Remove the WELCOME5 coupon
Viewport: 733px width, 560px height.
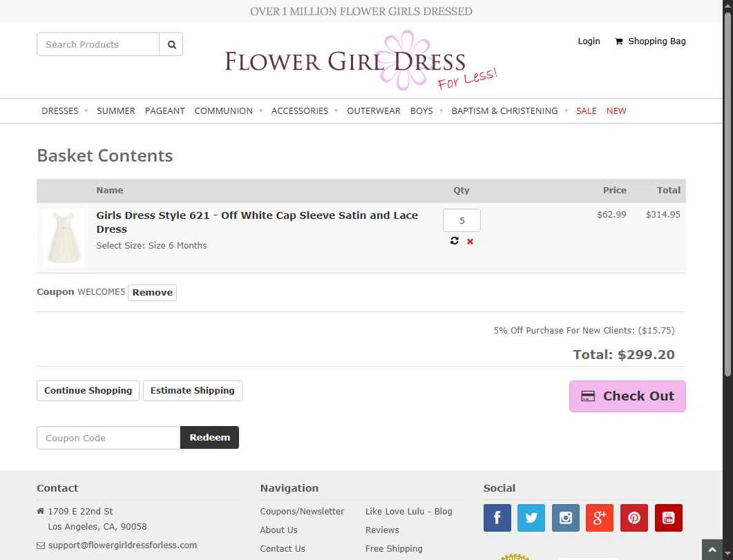point(153,292)
